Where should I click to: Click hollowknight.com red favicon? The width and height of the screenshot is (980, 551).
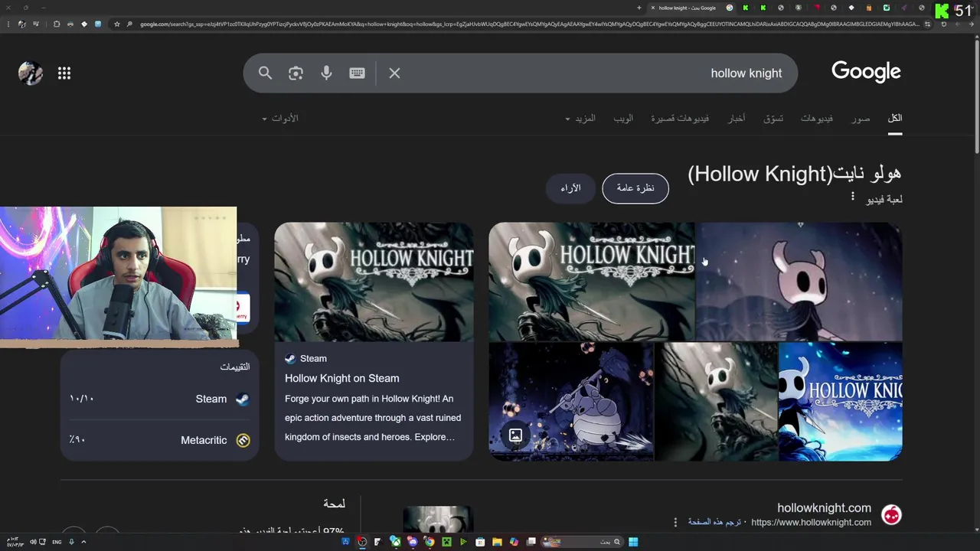891,514
